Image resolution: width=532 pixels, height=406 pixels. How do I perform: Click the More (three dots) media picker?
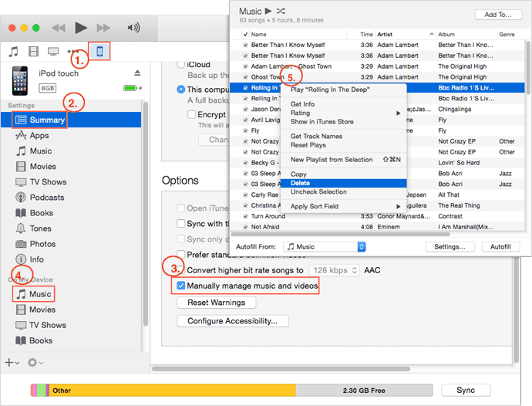point(73,52)
